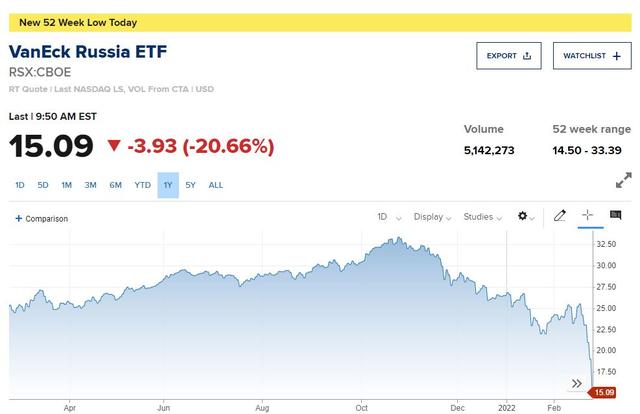Choose the 1M range tab
This screenshot has width=640, height=414.
point(67,185)
